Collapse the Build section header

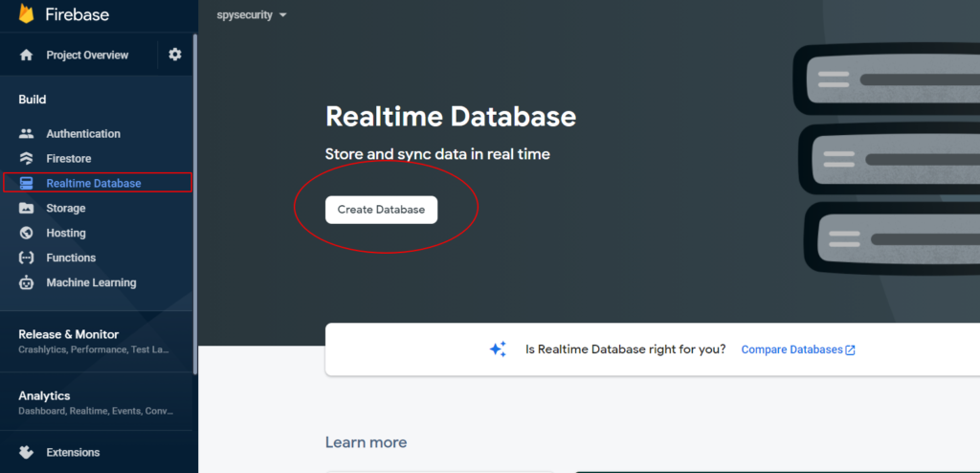coord(33,100)
